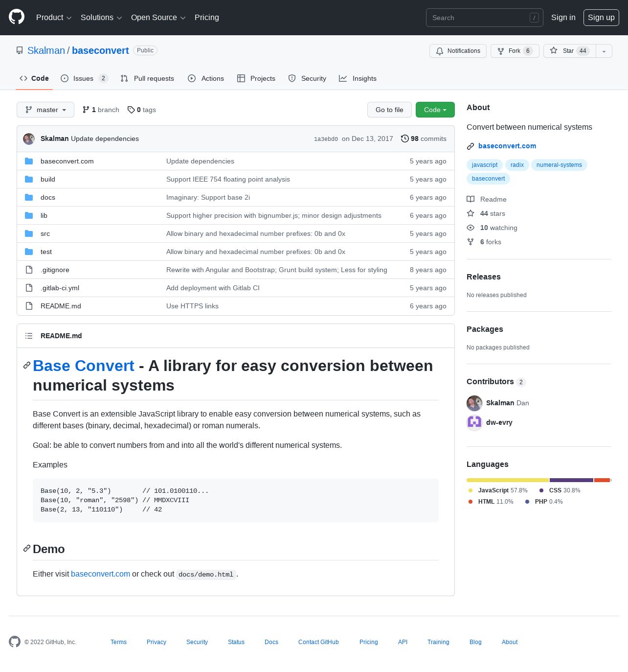The image size is (628, 672).
Task: Click the GitHub logo in the footer
Action: tap(15, 642)
